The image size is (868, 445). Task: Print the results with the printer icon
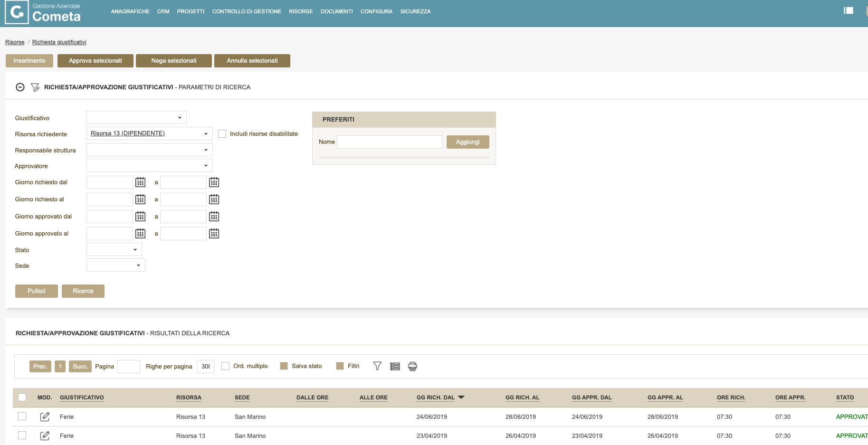pos(412,366)
